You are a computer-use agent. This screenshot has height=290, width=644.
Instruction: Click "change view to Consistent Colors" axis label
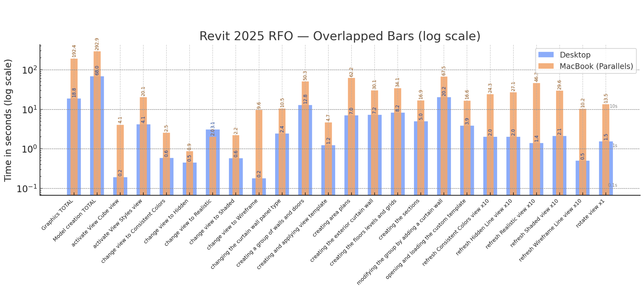coord(133,231)
